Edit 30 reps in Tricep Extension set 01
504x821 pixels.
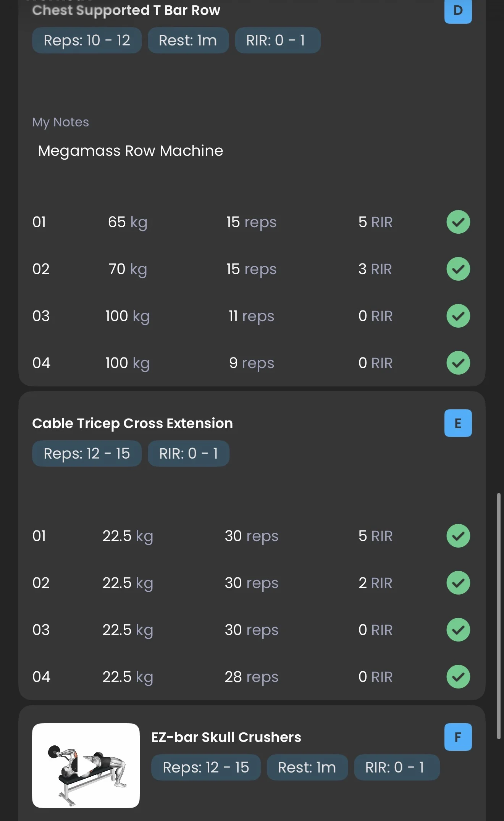[x=251, y=536]
